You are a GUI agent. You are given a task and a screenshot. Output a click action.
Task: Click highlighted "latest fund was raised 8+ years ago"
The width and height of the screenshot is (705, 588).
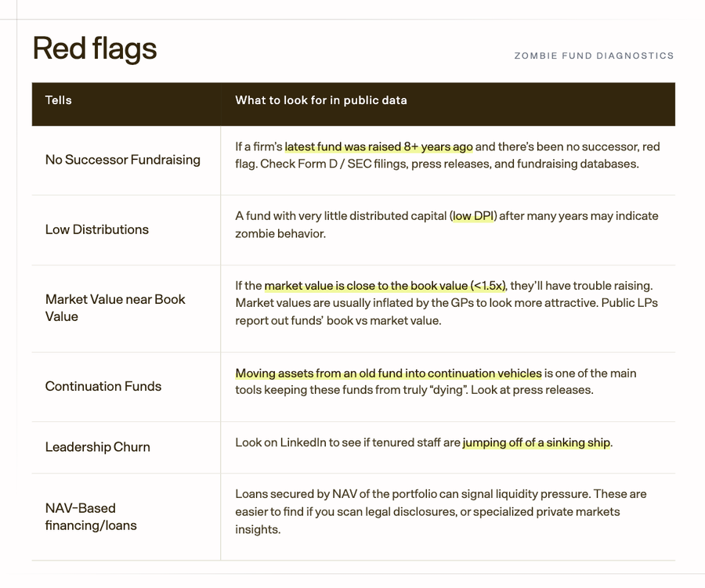tap(378, 146)
